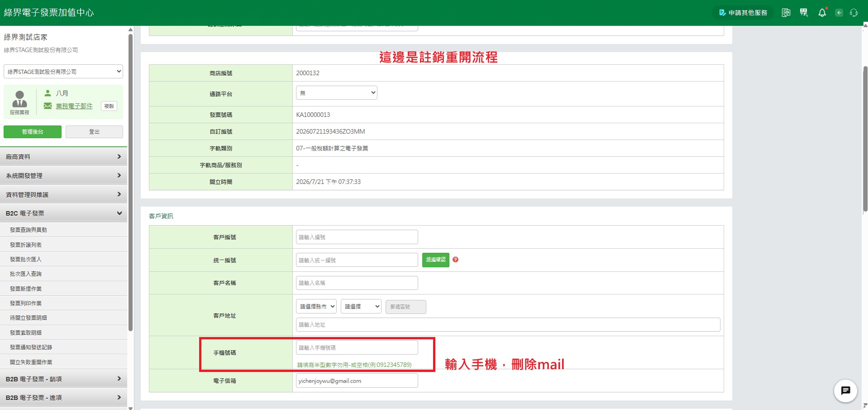This screenshot has width=868, height=410.
Task: Open the 請選擇縣市 dropdown
Action: [x=316, y=307]
